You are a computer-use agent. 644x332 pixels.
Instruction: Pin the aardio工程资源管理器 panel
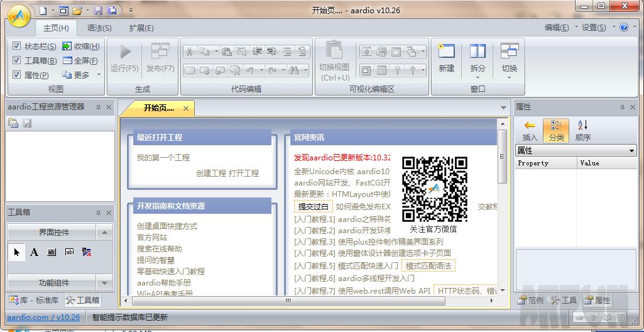pyautogui.click(x=98, y=108)
